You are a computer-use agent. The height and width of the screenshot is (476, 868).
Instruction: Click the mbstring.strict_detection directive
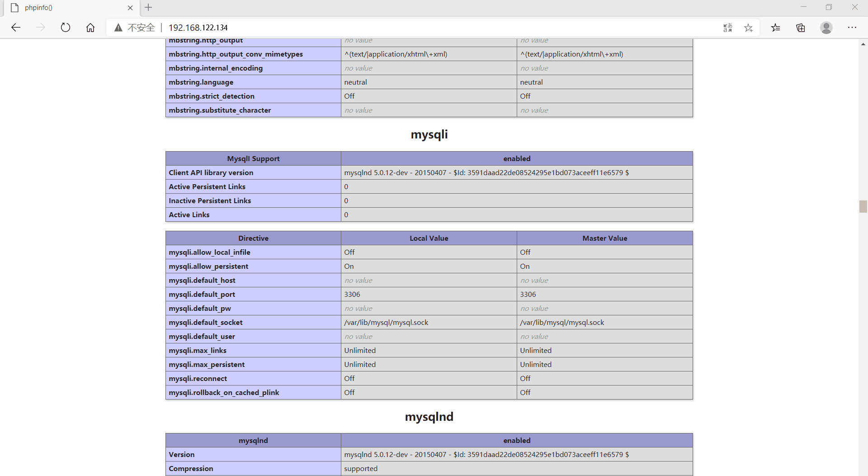[212, 96]
